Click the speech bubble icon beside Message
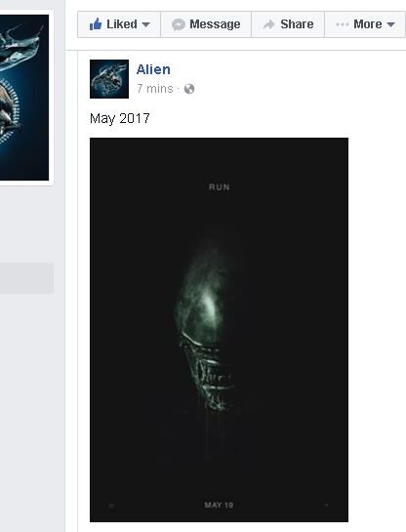406x532 pixels. [179, 24]
